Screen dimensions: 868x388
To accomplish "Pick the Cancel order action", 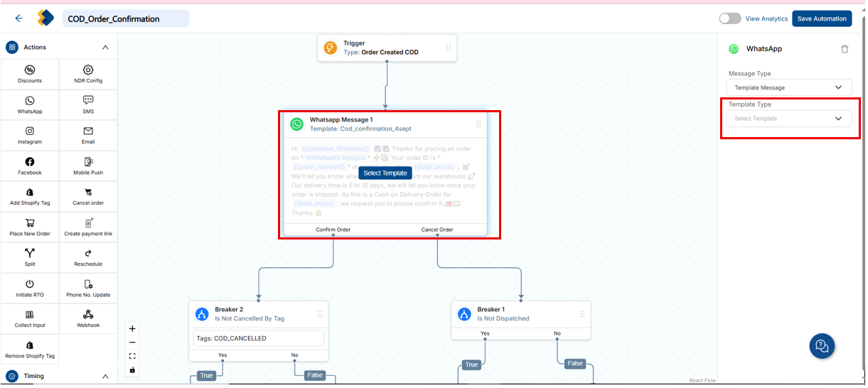I will click(88, 197).
